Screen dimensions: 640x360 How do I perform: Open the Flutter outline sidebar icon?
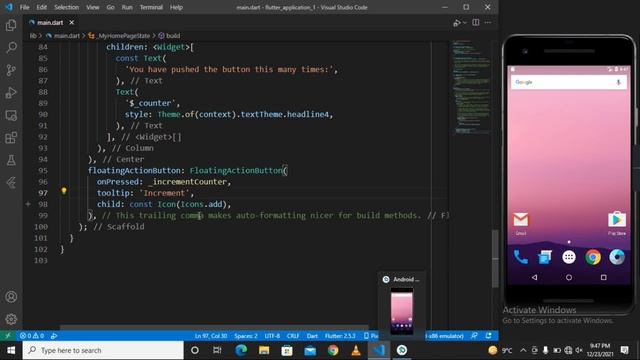pos(11,182)
